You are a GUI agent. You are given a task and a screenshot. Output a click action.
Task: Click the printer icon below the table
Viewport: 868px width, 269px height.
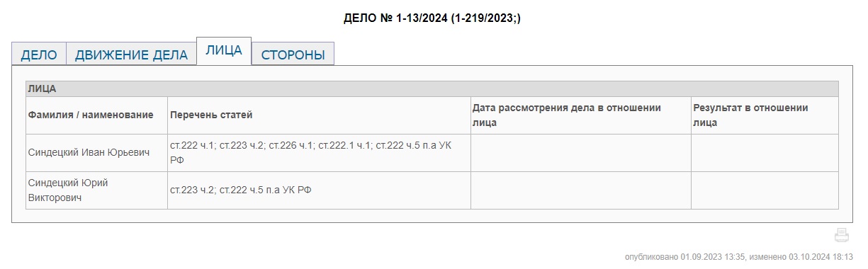click(x=842, y=236)
